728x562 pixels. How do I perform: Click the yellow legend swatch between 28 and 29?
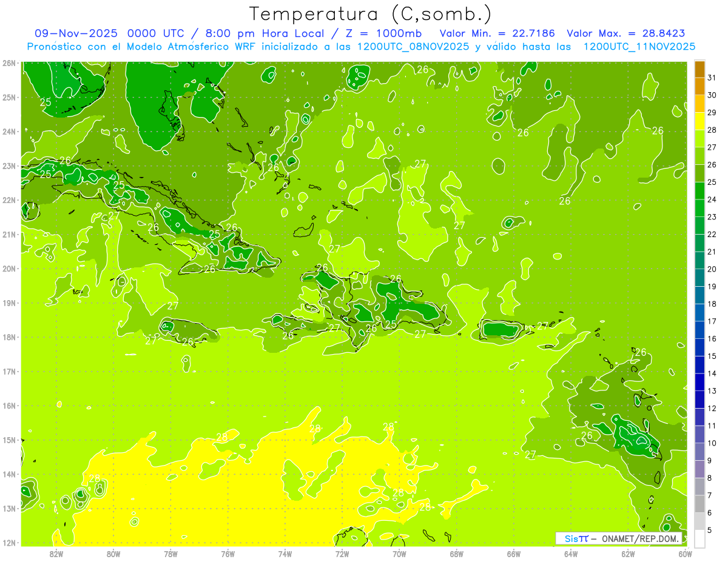coord(699,121)
